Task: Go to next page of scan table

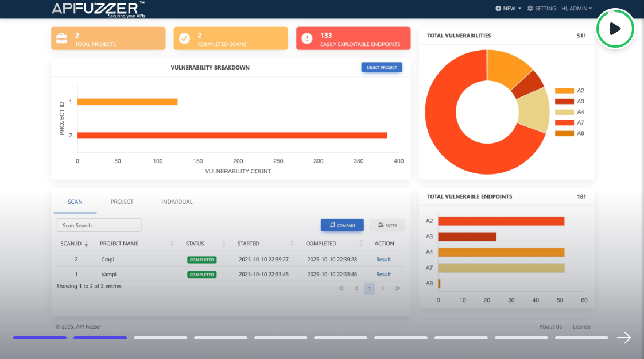Action: (383, 288)
